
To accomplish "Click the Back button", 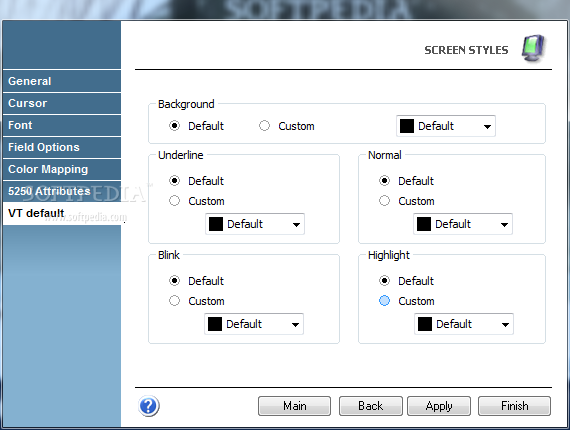I will pos(371,406).
